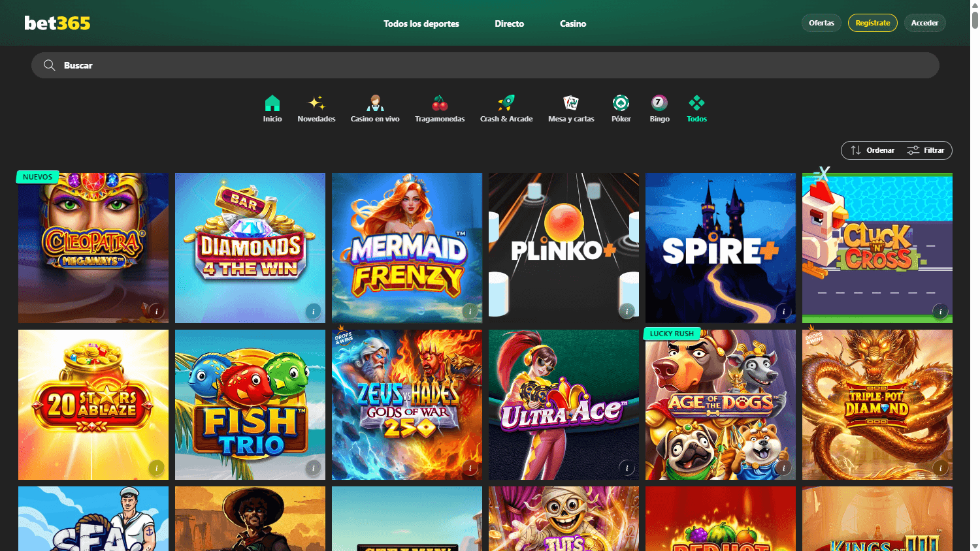Click the bet365 logo
Viewport: 980px width, 551px height.
[x=57, y=23]
